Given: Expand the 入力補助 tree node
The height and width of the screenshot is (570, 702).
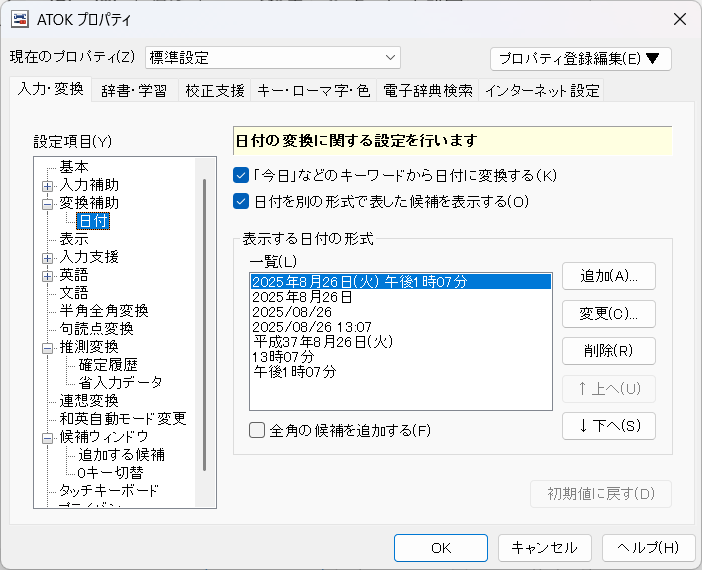Looking at the screenshot, I should click(47, 186).
